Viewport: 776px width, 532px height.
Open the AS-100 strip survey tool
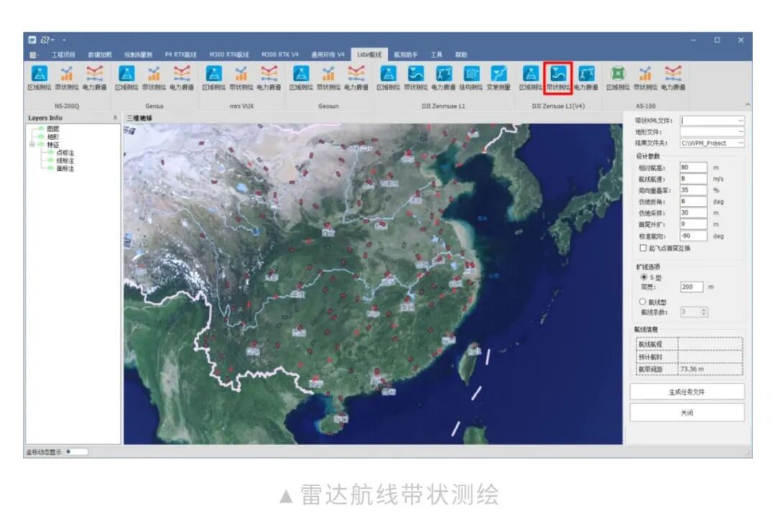[645, 78]
